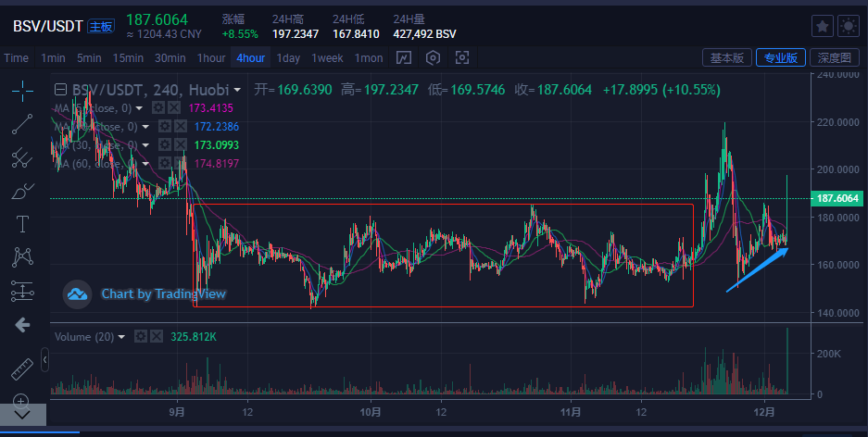Image resolution: width=868 pixels, height=437 pixels.
Task: Click the back arrow tool icon
Action: pyautogui.click(x=22, y=325)
